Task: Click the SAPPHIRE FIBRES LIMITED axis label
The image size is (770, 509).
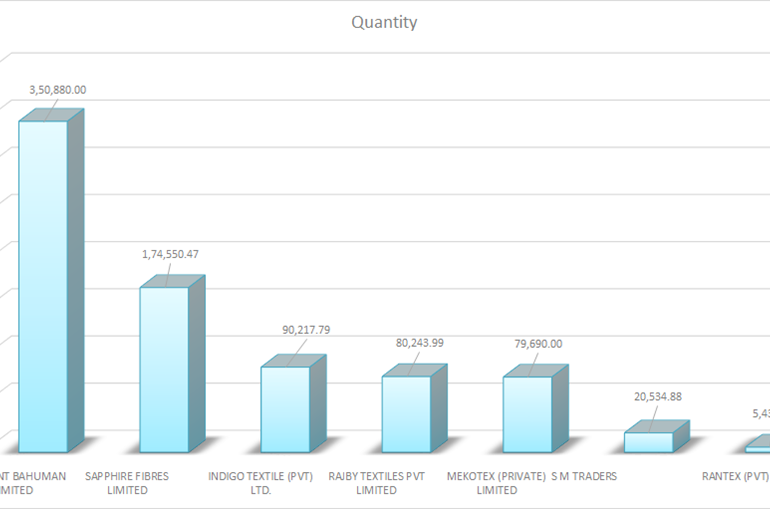Action: (127, 483)
